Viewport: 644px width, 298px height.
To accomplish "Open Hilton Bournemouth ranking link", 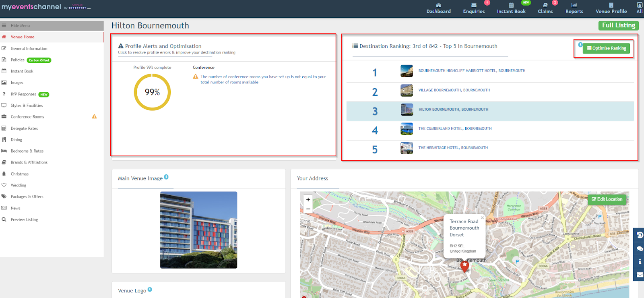I will 453,110.
